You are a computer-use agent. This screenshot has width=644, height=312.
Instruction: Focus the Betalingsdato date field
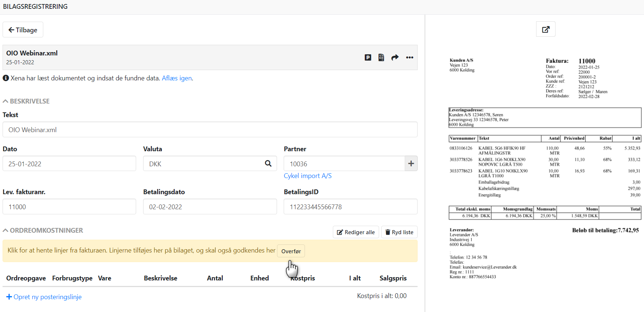(x=210, y=207)
